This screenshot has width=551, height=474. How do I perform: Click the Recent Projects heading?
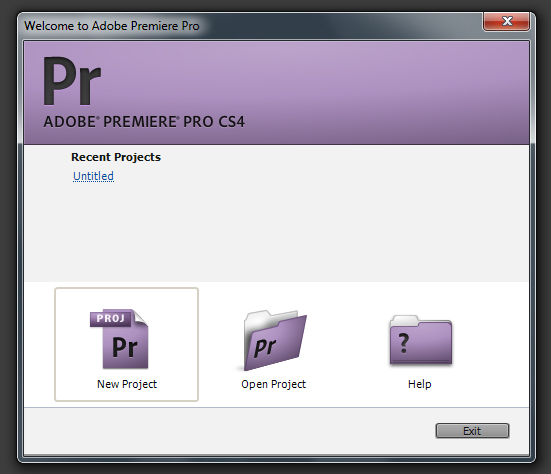tap(116, 157)
